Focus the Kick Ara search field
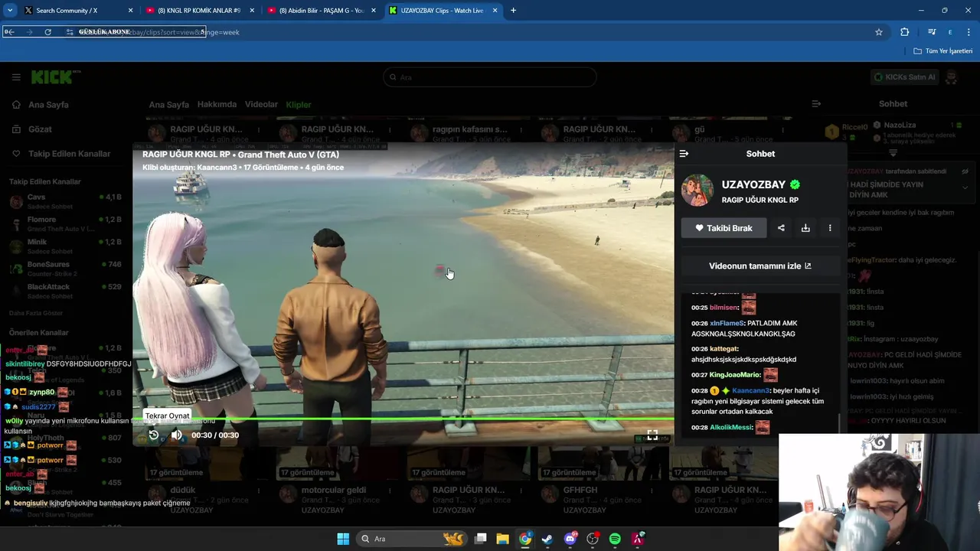980x551 pixels. [x=490, y=77]
